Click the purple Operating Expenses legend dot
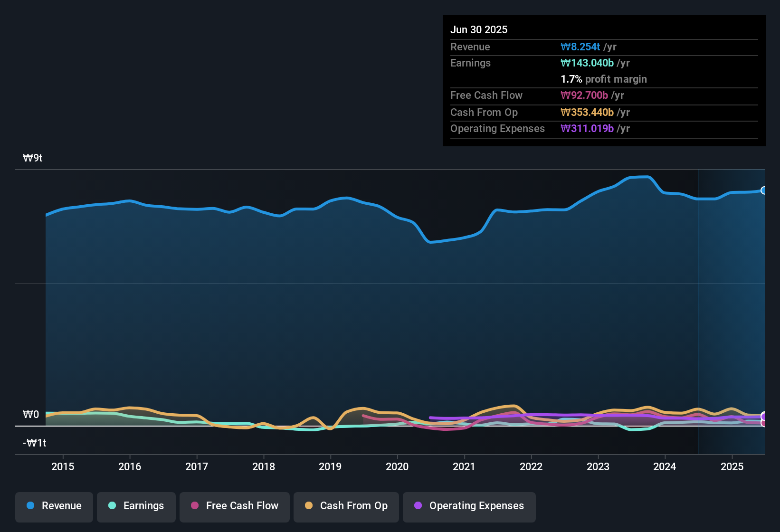Image resolution: width=780 pixels, height=532 pixels. 418,506
